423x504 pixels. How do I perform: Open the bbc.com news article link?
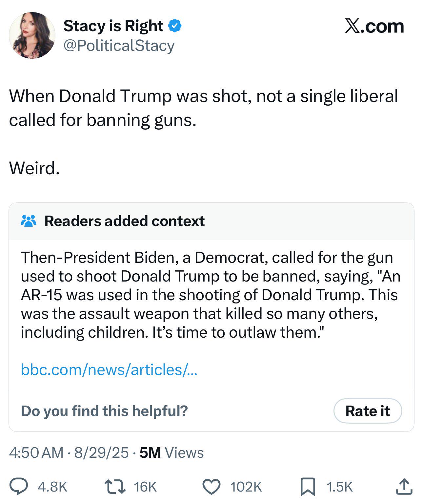tap(109, 370)
